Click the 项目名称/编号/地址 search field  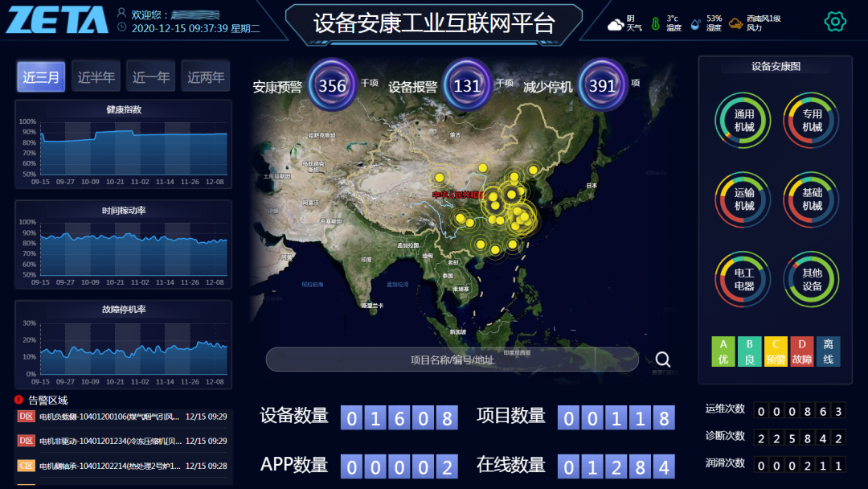[452, 360]
